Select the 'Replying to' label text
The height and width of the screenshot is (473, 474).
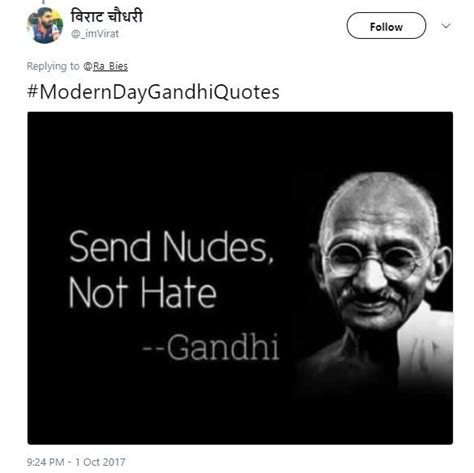pos(53,66)
